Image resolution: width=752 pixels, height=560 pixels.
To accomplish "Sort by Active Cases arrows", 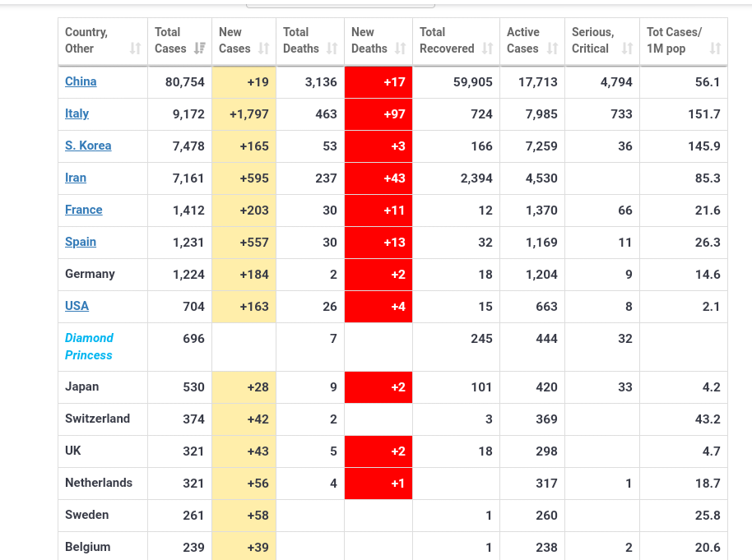I will coord(553,49).
